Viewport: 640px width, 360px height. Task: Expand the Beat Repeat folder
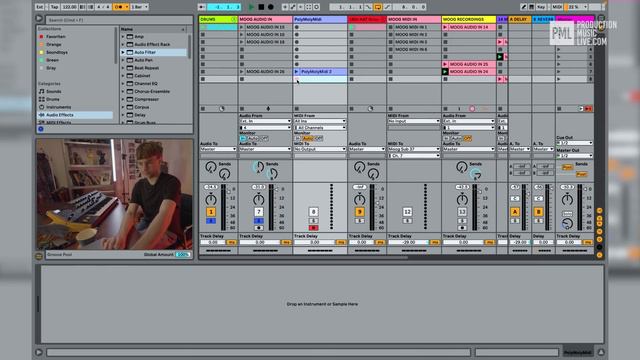[x=123, y=68]
